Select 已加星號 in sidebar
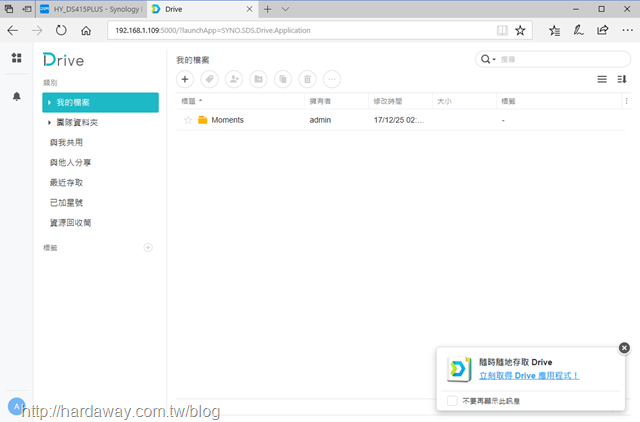The width and height of the screenshot is (640, 422). click(66, 202)
